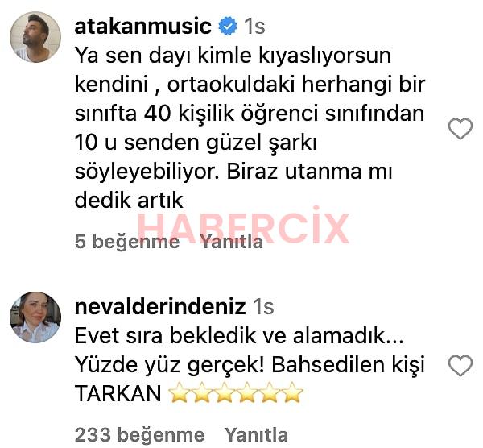Click the blue verified badge next to atakanmusic
This screenshot has height=448, width=483.
[x=228, y=27]
